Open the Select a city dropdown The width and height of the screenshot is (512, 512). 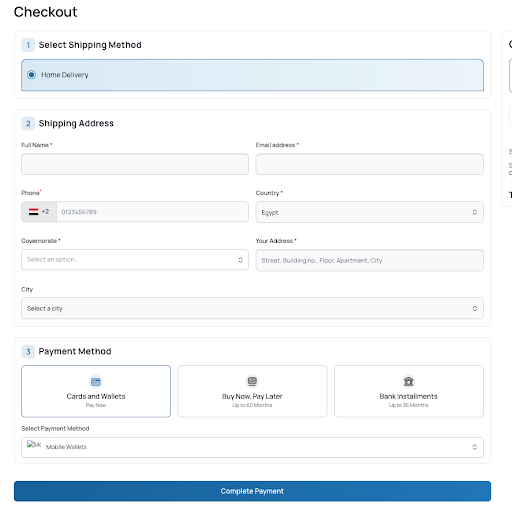pos(252,308)
